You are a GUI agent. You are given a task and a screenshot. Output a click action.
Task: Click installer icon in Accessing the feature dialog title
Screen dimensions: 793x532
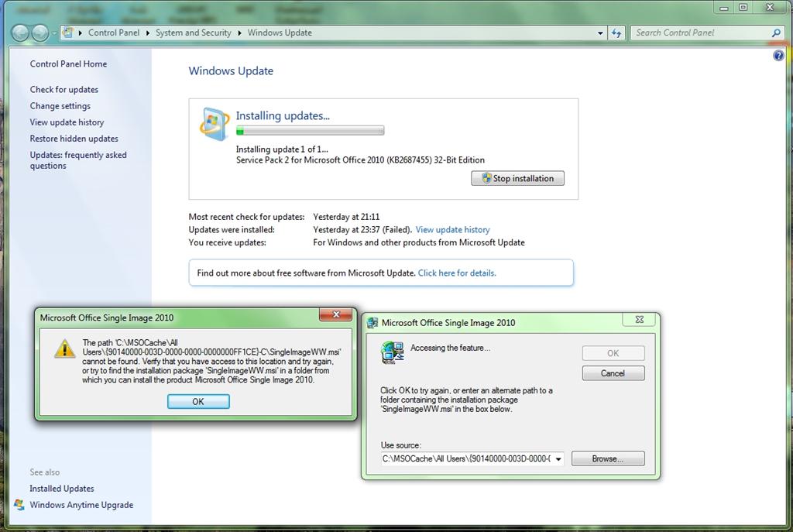coord(372,323)
